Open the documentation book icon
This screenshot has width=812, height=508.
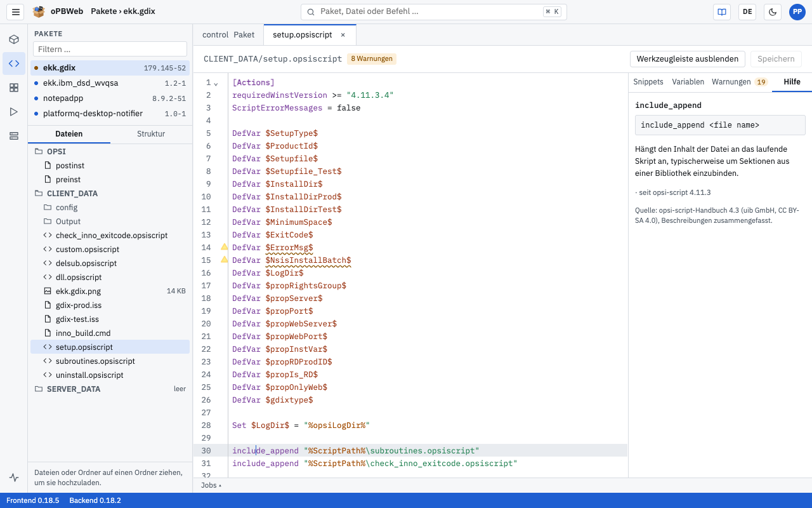click(x=721, y=11)
